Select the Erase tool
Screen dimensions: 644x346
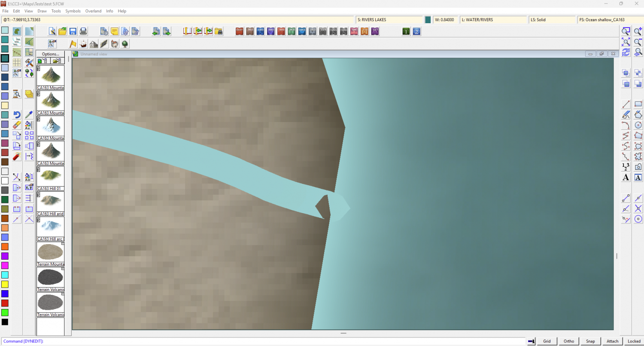(x=17, y=125)
